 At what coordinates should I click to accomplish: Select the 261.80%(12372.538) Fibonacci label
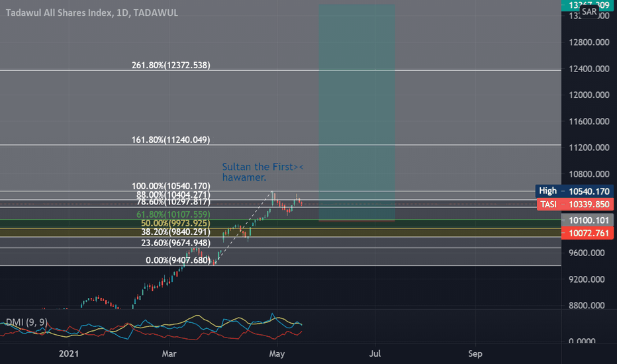tap(171, 65)
